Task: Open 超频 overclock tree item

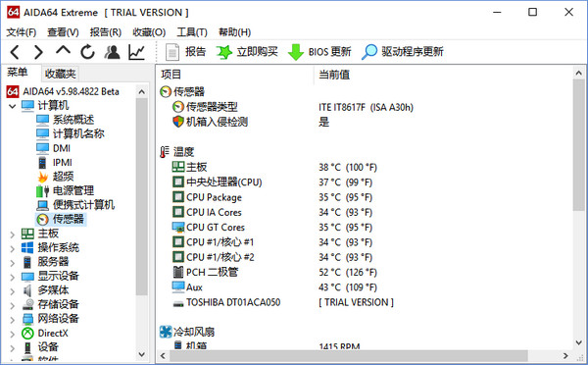Action: (63, 177)
